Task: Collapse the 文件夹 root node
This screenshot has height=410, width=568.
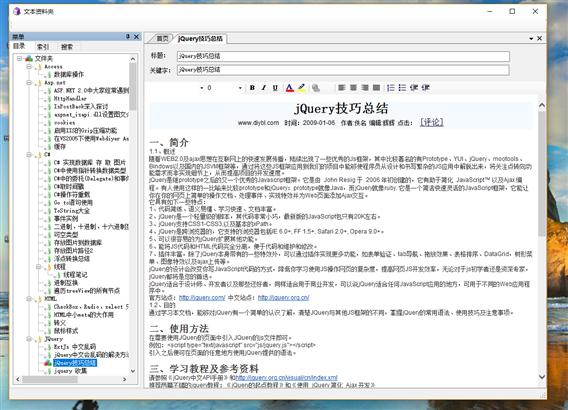Action: tap(20, 58)
